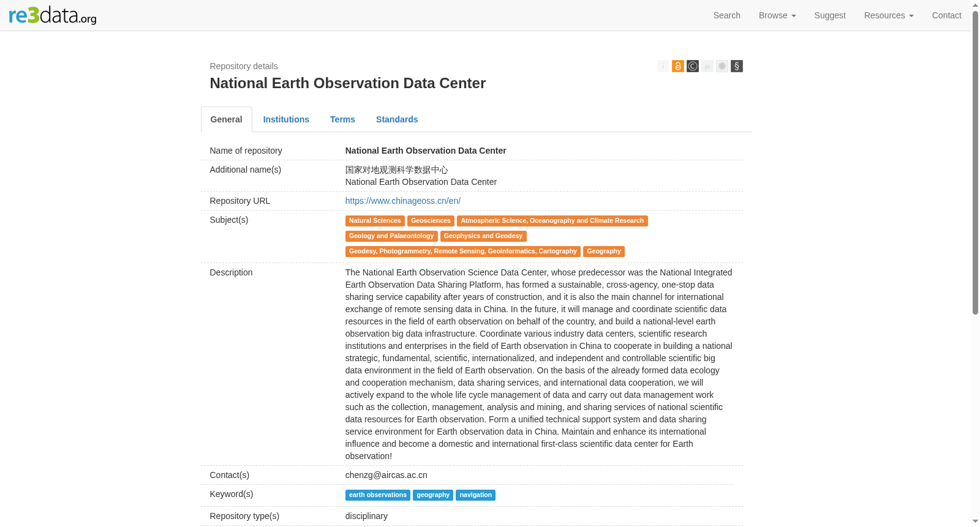
Task: Click the 'Keyword(s)' row label
Action: coord(232,494)
